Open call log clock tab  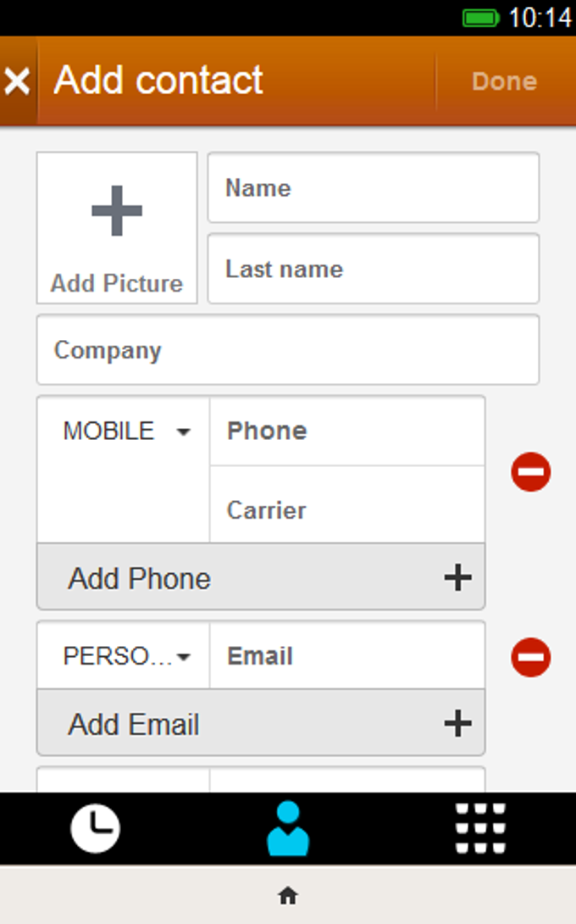coord(96,828)
